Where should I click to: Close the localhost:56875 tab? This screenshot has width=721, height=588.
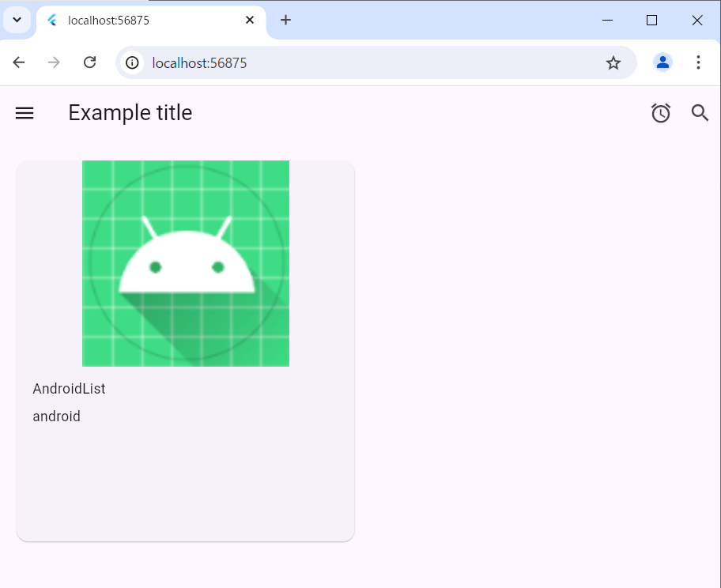click(250, 20)
